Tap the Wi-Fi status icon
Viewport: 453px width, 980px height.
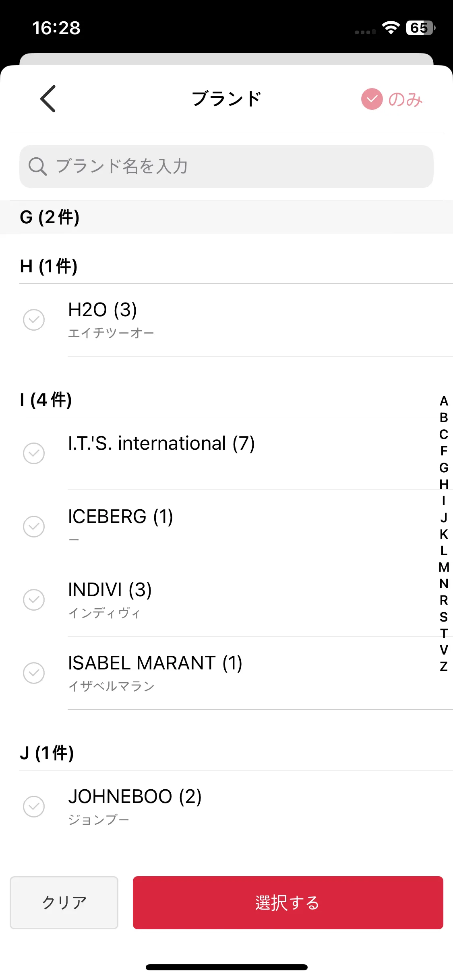point(391,28)
